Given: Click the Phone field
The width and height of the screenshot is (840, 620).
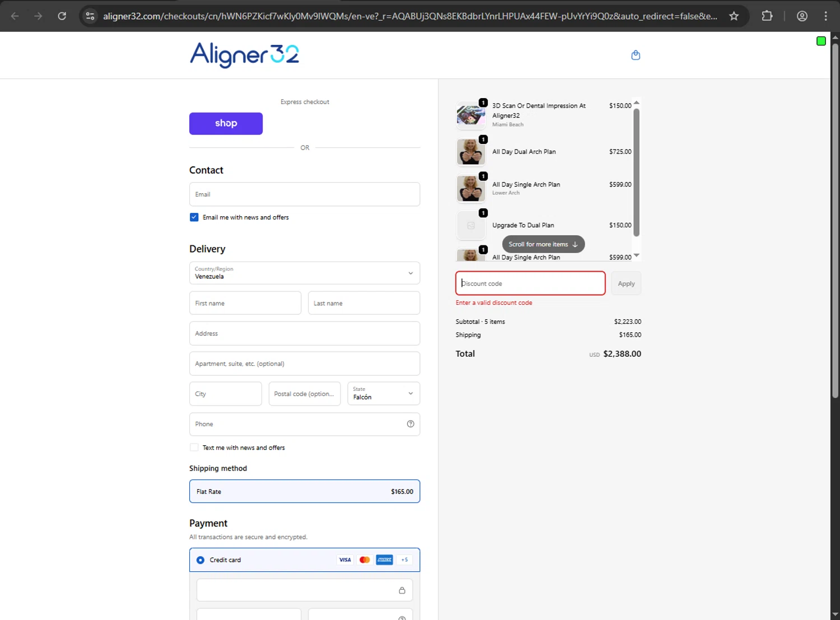Looking at the screenshot, I should click(305, 424).
